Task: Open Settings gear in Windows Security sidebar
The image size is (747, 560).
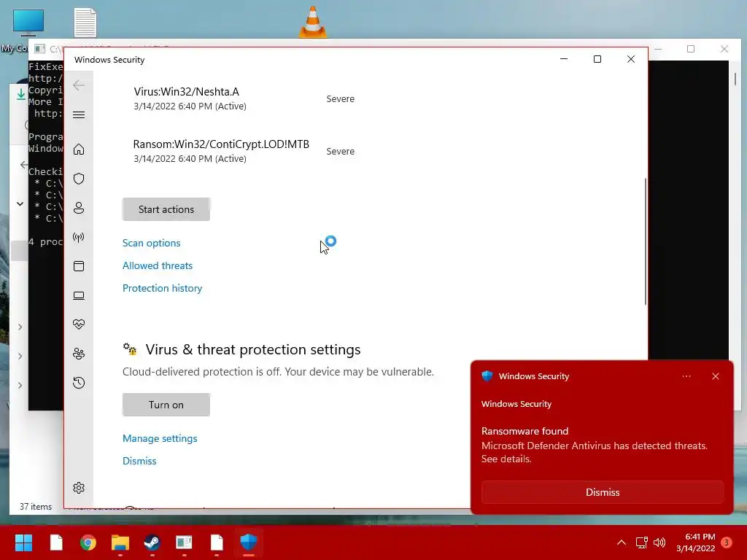Action: tap(79, 488)
